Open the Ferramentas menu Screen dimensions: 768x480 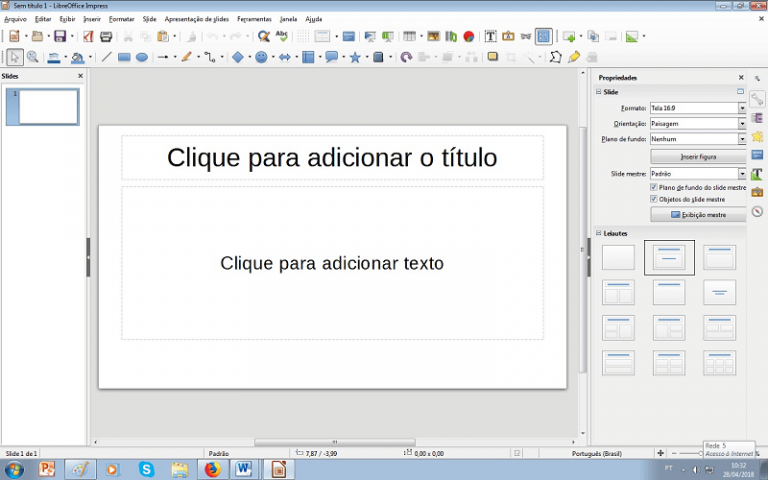tap(254, 19)
